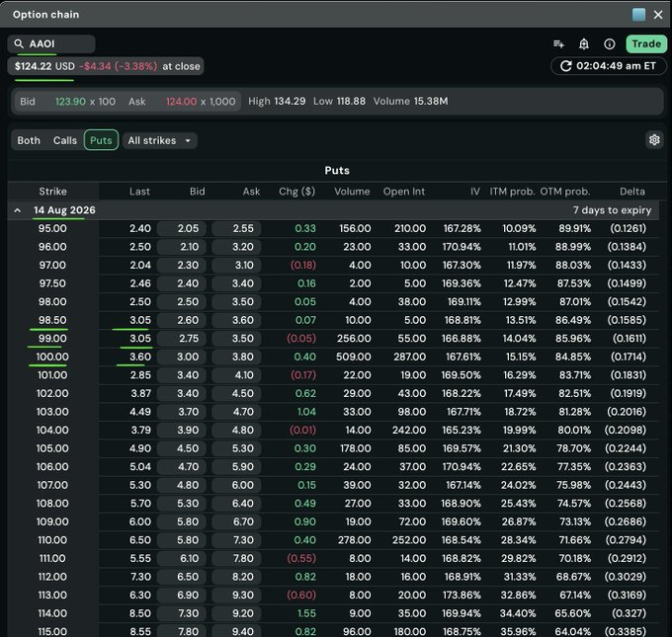The height and width of the screenshot is (637, 672).
Task: Click bid 2.10 for 96.00 strike
Action: [181, 247]
